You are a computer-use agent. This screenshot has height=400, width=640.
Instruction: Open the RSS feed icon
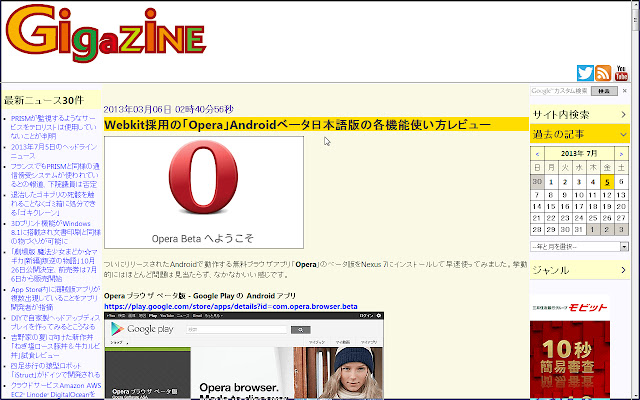[603, 73]
